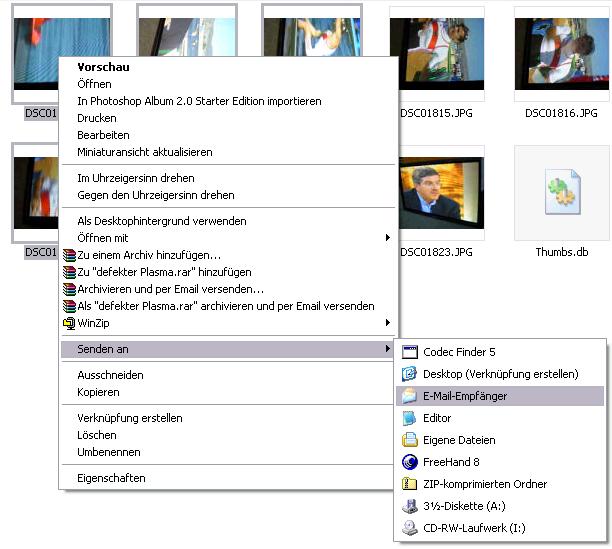Image resolution: width=612 pixels, height=549 pixels.
Task: Click WinRAR icon beside 'Zu "defekter Plasma.rar" hinzufügen'
Action: click(69, 272)
